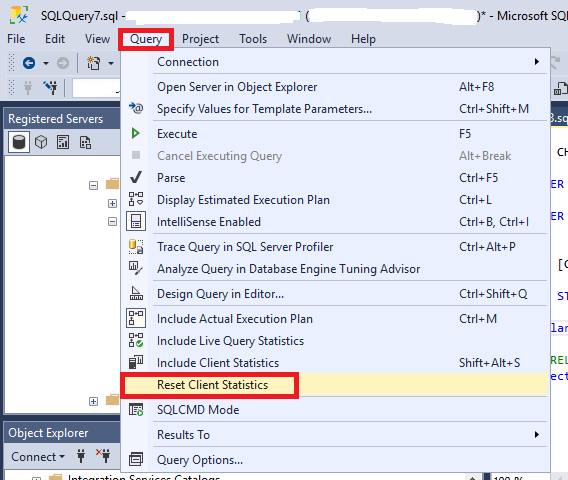Screen dimensions: 568x480
Task: Open the Project menu
Action: [x=200, y=39]
